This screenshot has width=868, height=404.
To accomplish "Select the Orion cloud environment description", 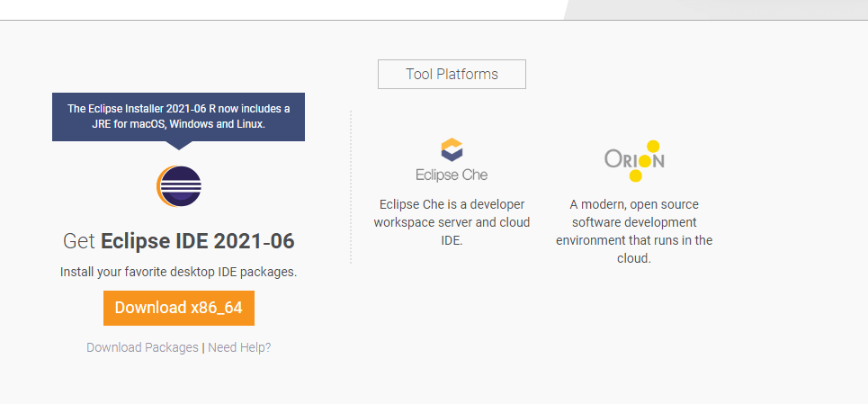I will click(634, 231).
